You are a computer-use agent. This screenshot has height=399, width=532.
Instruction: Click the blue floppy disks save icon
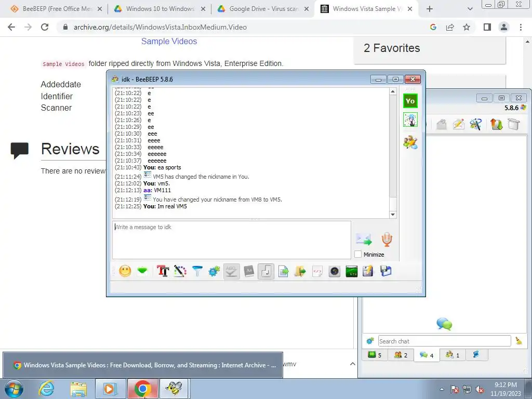386,271
